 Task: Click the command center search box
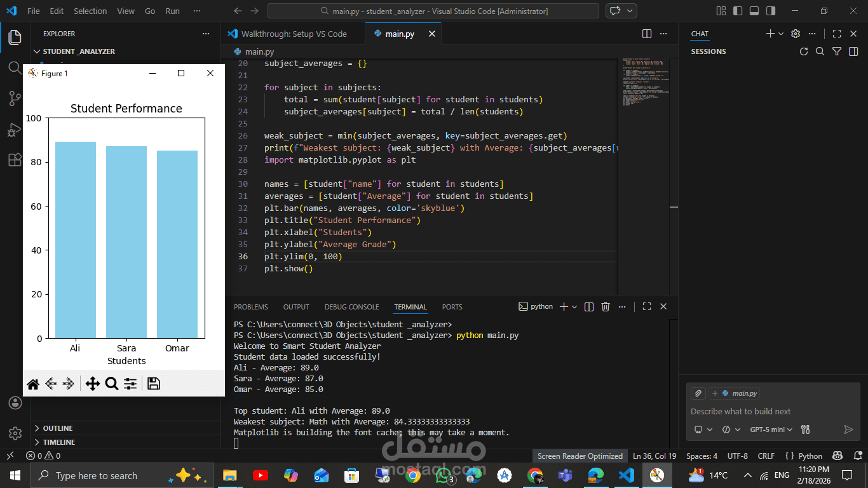pyautogui.click(x=433, y=11)
